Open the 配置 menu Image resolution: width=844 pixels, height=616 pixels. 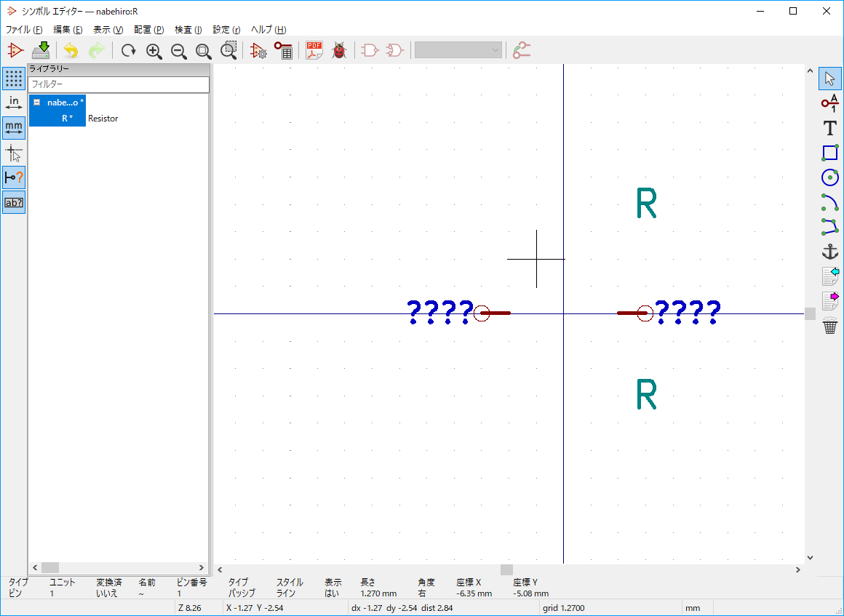coord(149,30)
